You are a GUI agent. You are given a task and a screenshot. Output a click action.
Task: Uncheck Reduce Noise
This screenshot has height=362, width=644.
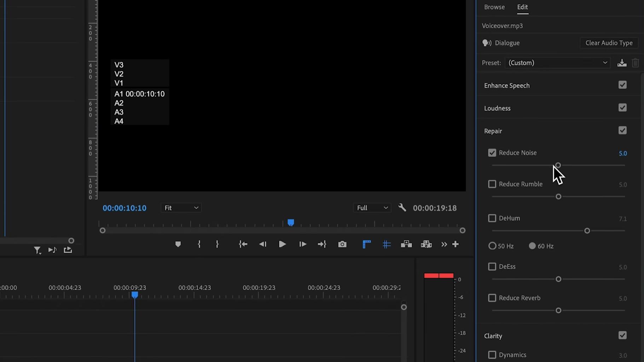point(492,153)
